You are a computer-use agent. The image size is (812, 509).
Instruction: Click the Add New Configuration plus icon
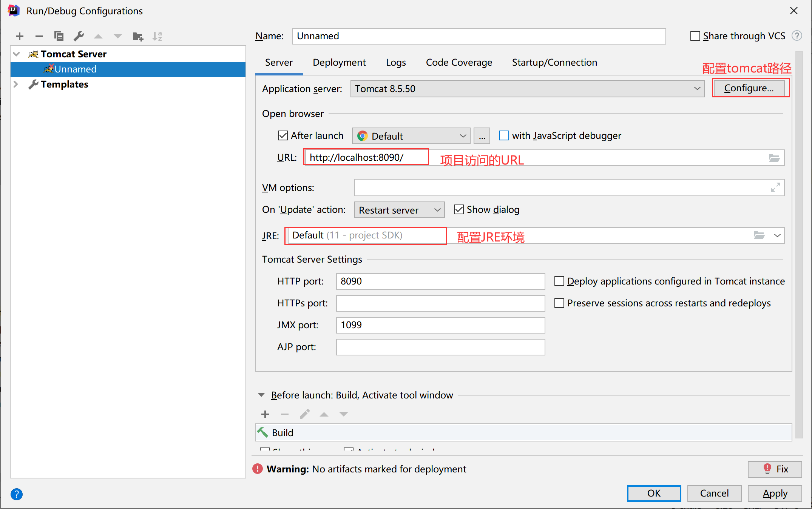click(20, 36)
